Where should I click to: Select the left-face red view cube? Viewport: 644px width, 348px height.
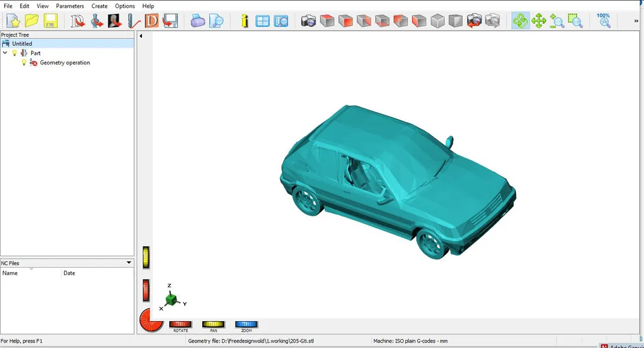tap(419, 20)
